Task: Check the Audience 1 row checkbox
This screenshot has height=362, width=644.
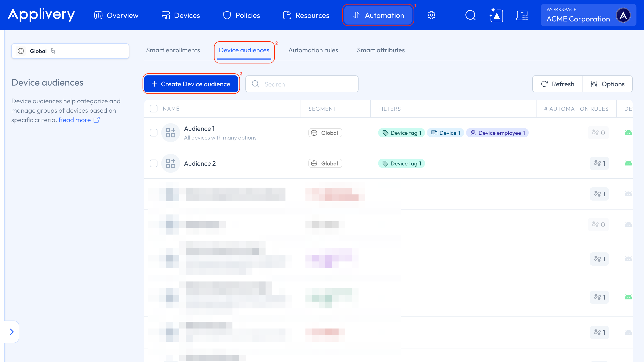Action: 153,133
